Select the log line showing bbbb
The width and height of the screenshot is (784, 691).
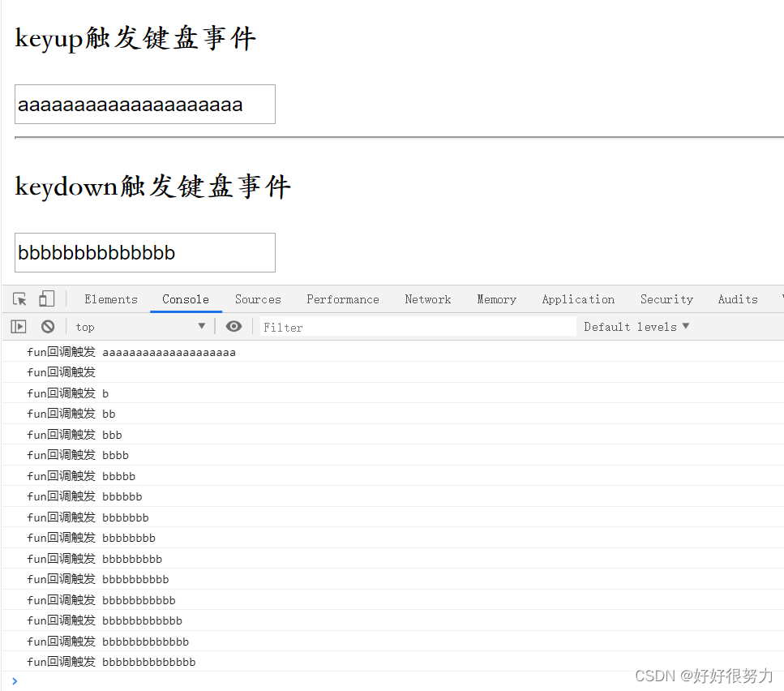(x=393, y=455)
